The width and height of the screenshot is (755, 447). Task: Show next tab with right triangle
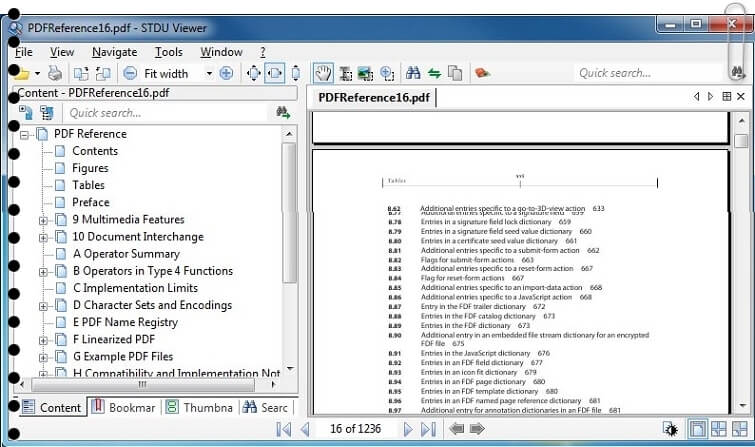tap(710, 96)
